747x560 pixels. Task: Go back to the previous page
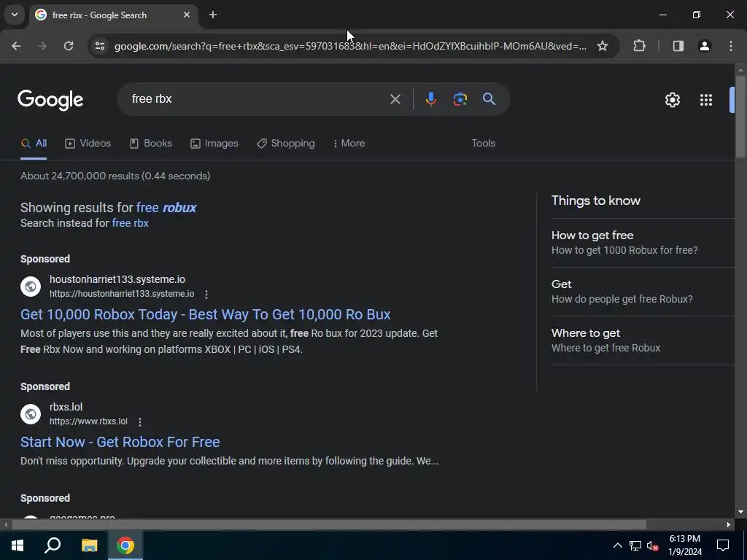coord(16,46)
